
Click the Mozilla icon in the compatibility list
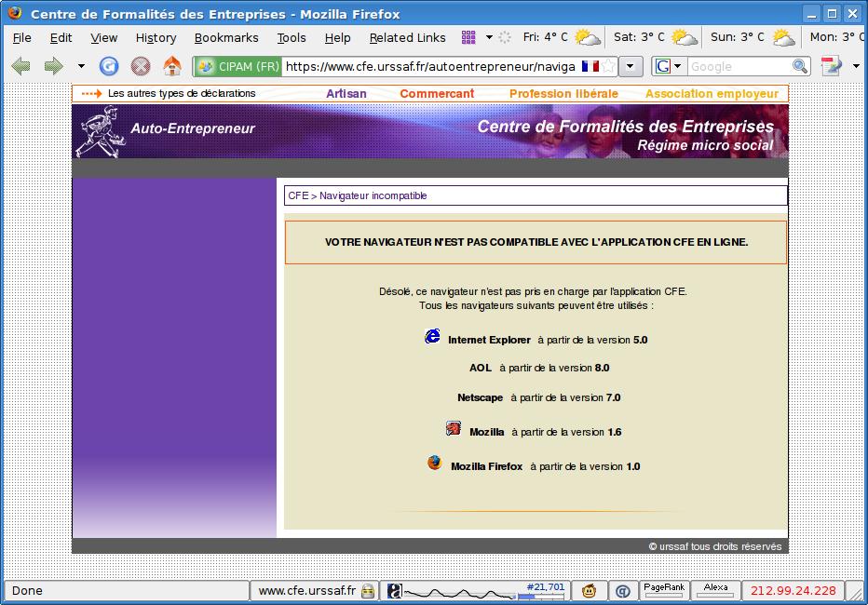click(453, 428)
